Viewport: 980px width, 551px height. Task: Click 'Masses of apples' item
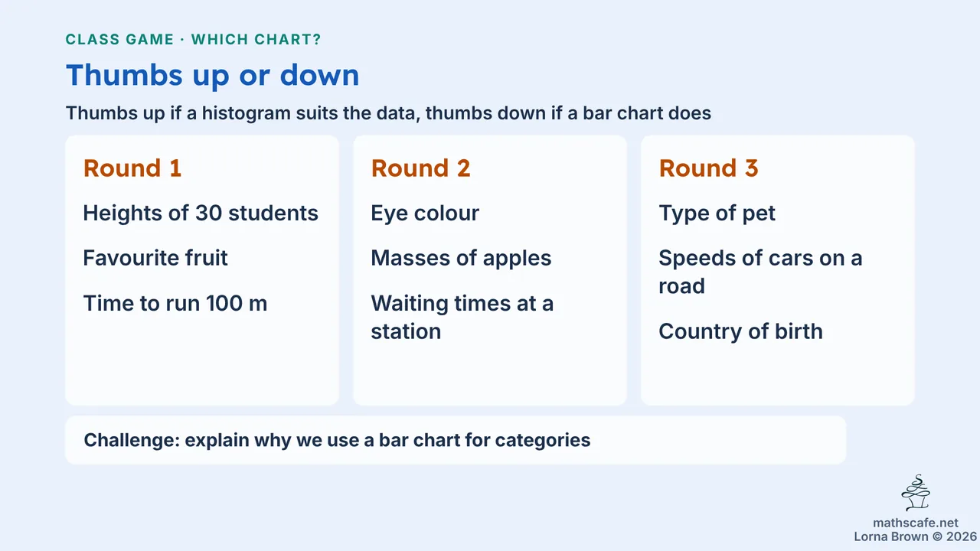(x=461, y=258)
